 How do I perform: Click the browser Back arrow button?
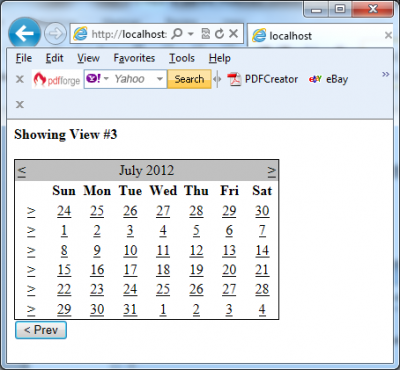[x=24, y=33]
